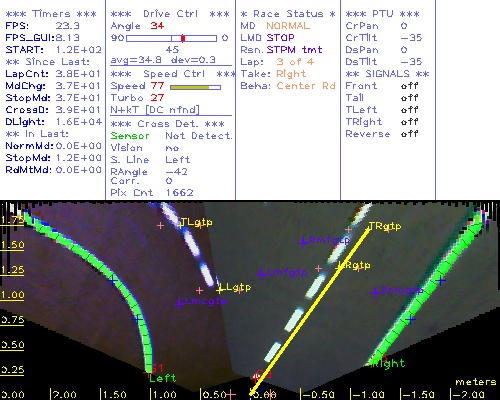Toggle the TLeft signal off value

(409, 110)
